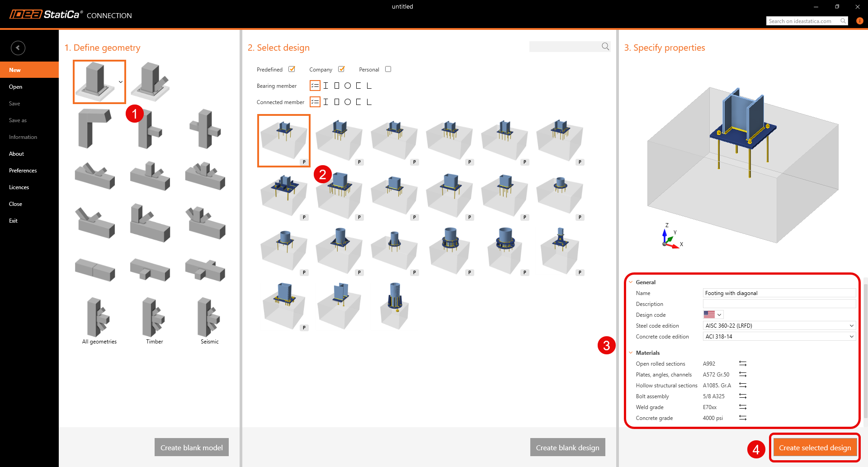Toggle all Connected member section types
The height and width of the screenshot is (467, 868).
pos(315,102)
